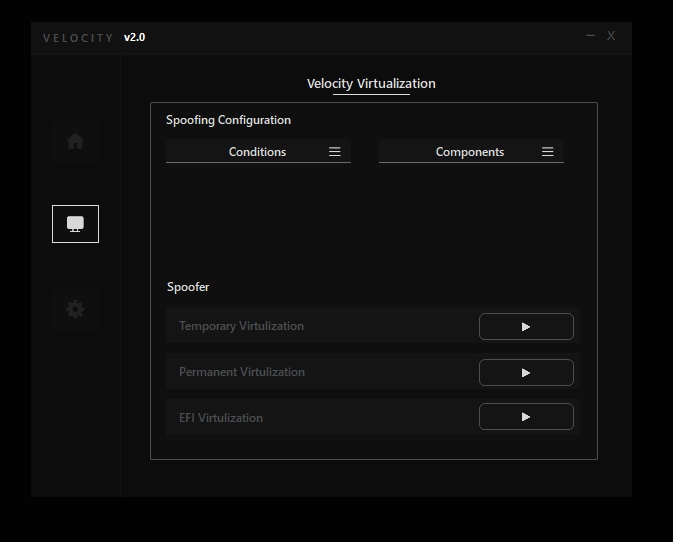The width and height of the screenshot is (673, 542).
Task: Click the EFI Virtulization row label
Action: (x=221, y=418)
